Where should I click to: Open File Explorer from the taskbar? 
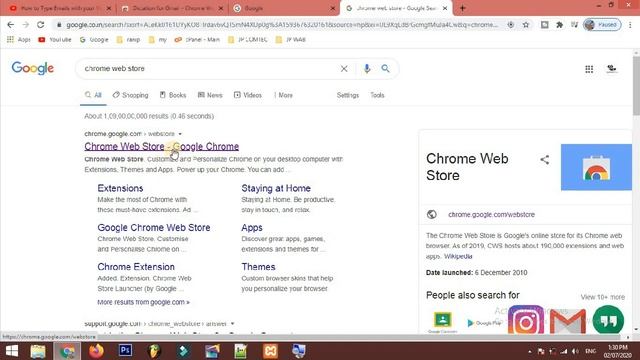[x=38, y=351]
